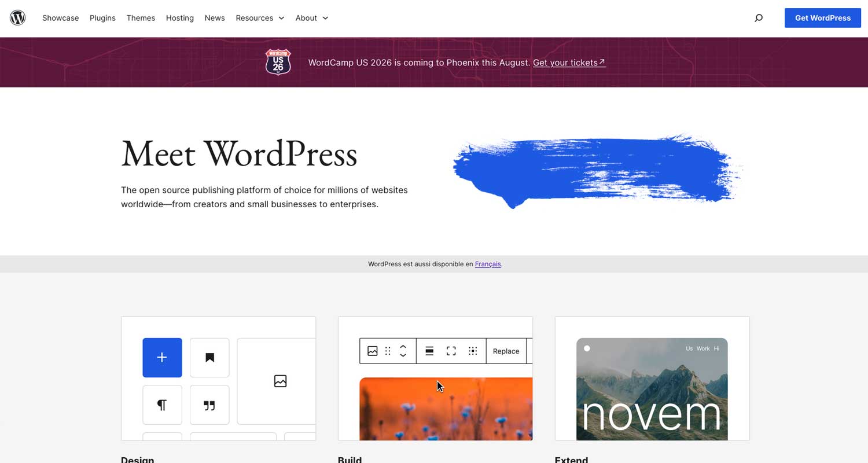Click the Replace button in block toolbar
This screenshot has width=868, height=463.
click(506, 351)
